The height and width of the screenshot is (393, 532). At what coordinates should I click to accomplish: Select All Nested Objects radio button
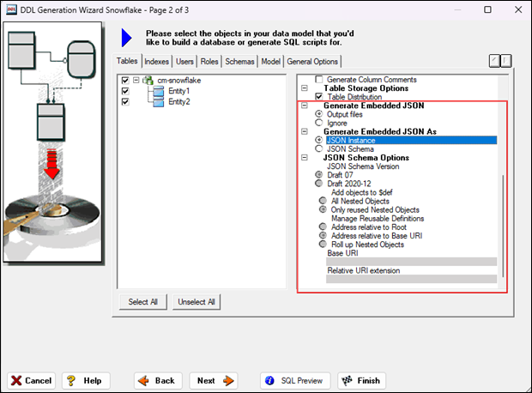(x=323, y=201)
